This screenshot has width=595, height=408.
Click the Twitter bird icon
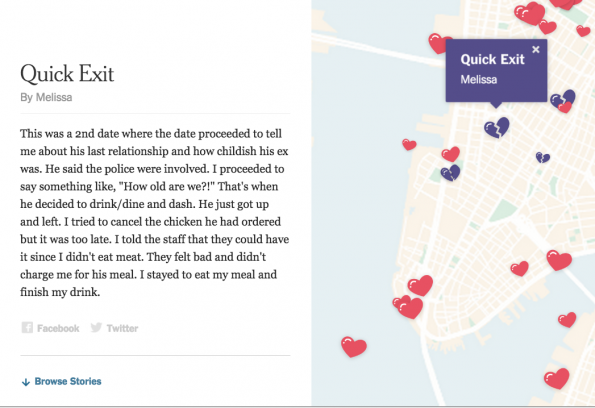(x=96, y=327)
